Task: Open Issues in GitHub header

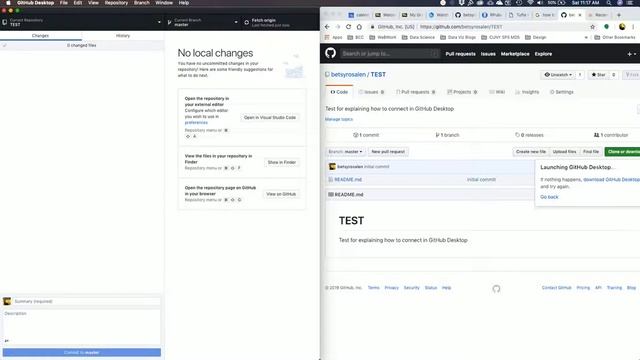Action: point(488,54)
